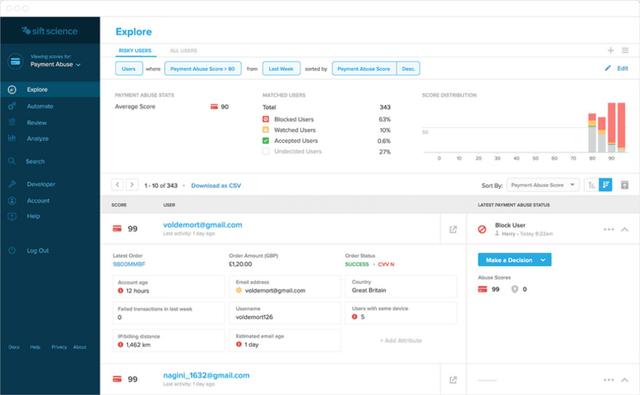Click the score 80 bar in distribution chart

click(x=592, y=133)
